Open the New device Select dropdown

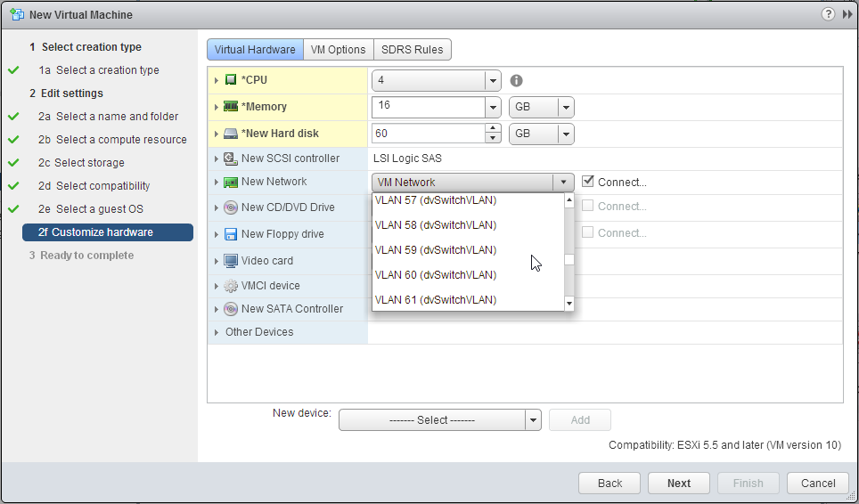click(x=440, y=420)
